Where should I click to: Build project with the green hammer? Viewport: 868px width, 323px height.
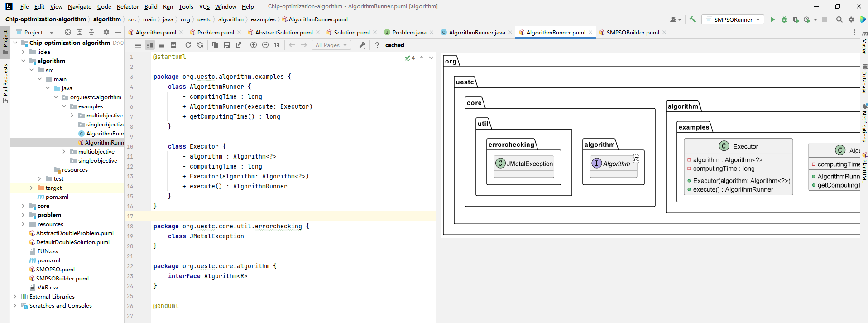click(692, 19)
